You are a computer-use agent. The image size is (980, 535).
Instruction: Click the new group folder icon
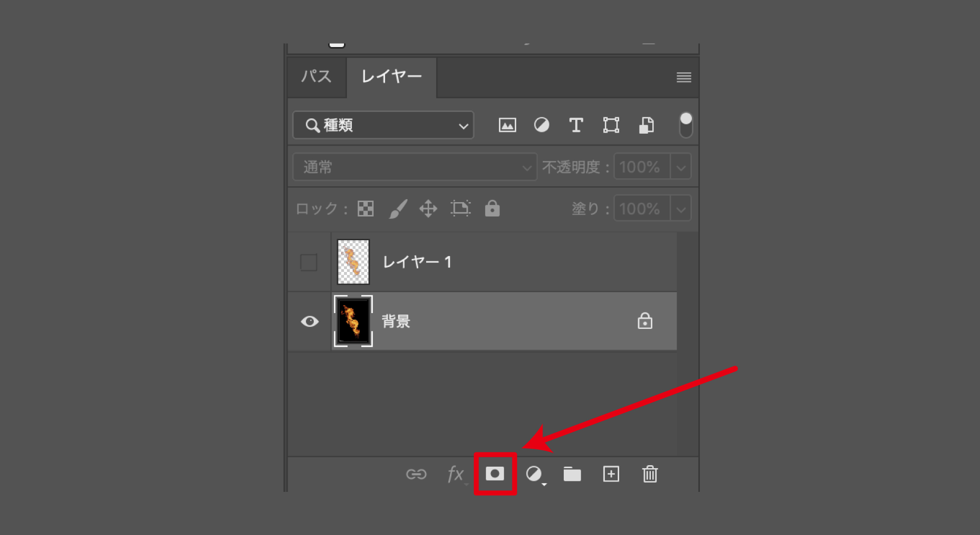click(572, 474)
